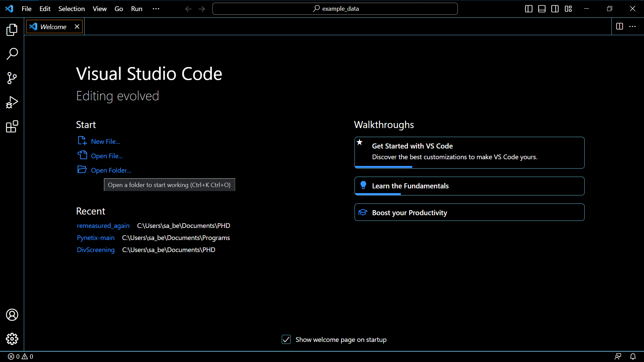Open the Run and Debug view
The height and width of the screenshot is (362, 644).
tap(12, 102)
